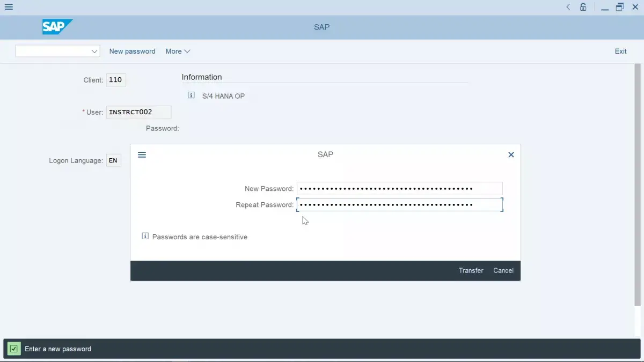Click the unlocked padlock security icon
This screenshot has width=644, height=362.
pyautogui.click(x=583, y=7)
